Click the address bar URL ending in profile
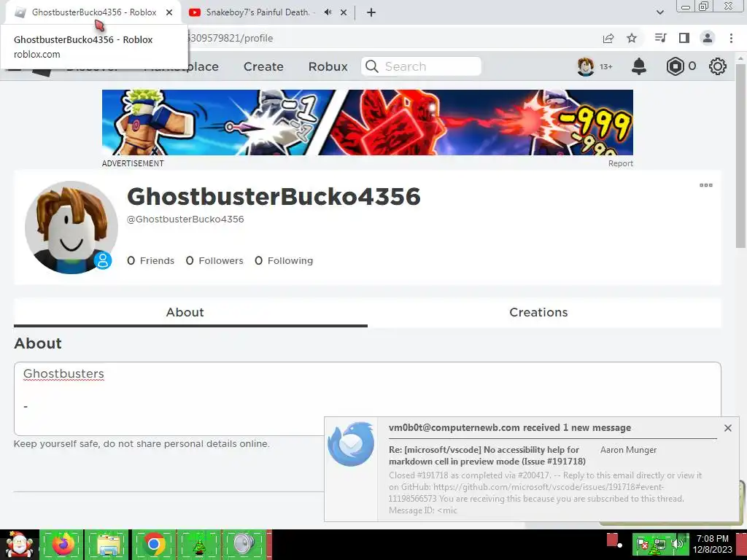 click(231, 38)
